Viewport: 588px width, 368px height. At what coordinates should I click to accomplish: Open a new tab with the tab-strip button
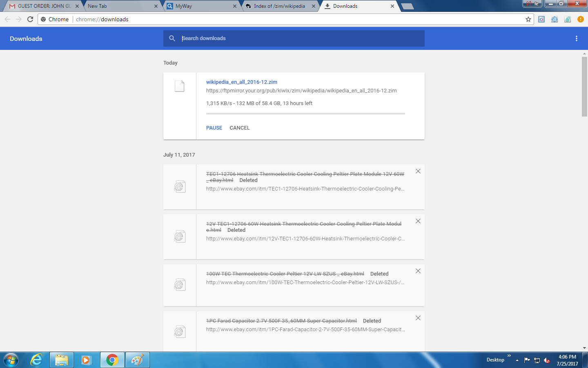408,6
